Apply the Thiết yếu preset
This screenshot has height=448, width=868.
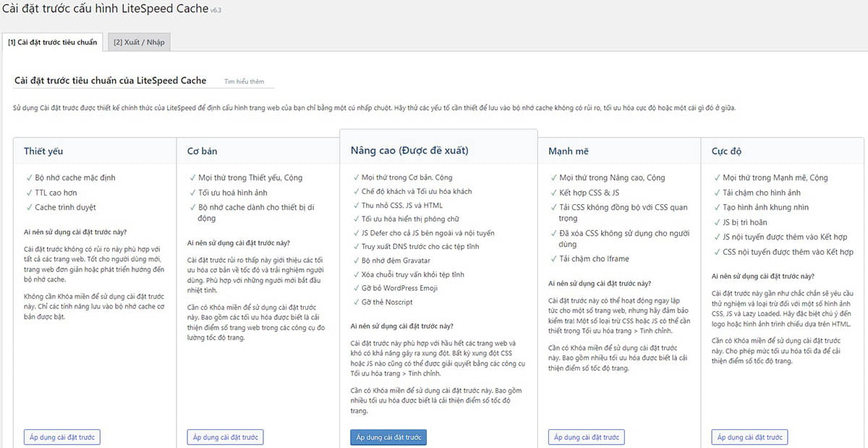click(61, 437)
